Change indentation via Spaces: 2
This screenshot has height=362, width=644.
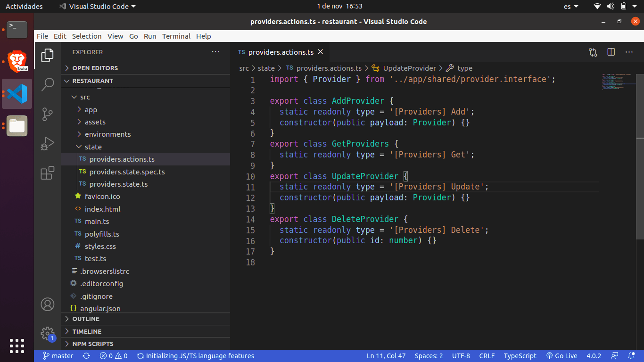click(x=429, y=356)
